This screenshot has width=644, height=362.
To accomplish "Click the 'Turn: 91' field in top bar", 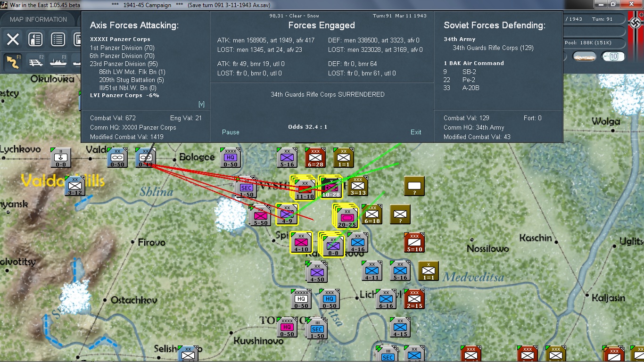I will click(603, 19).
